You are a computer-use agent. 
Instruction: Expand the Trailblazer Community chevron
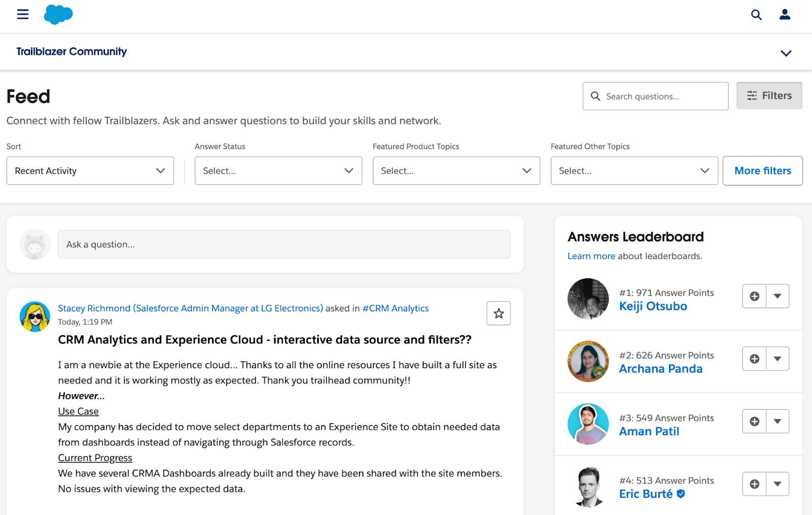coord(786,53)
